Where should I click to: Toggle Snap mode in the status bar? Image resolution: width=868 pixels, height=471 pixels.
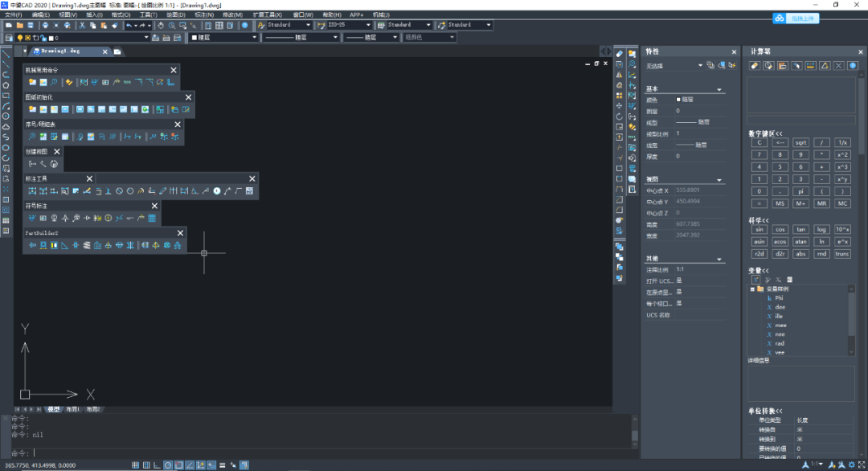click(x=135, y=465)
